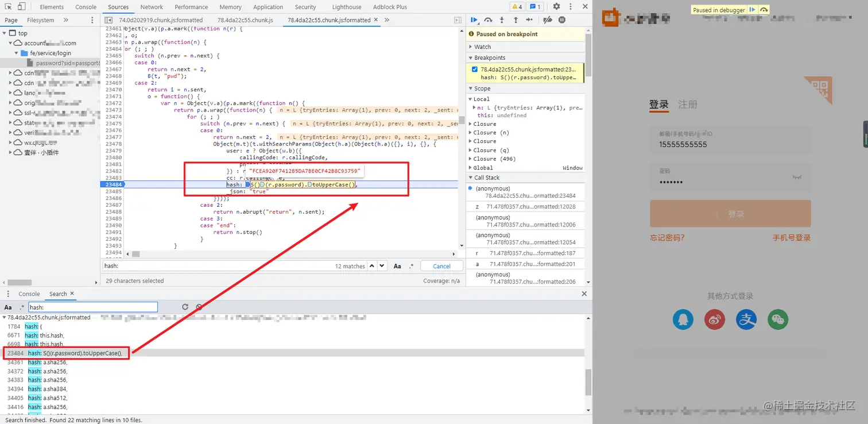Show more editor tabs chevron
The image size is (868, 424).
[x=387, y=20]
